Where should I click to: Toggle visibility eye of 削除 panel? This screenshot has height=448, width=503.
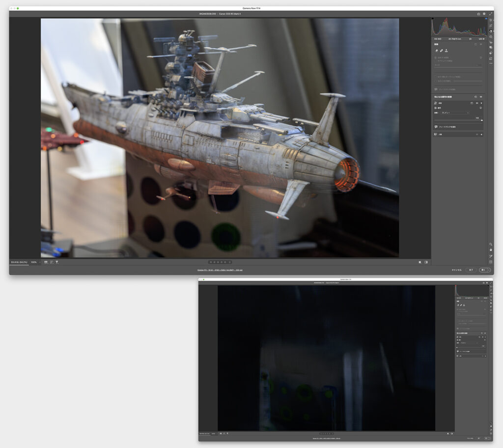(481, 44)
